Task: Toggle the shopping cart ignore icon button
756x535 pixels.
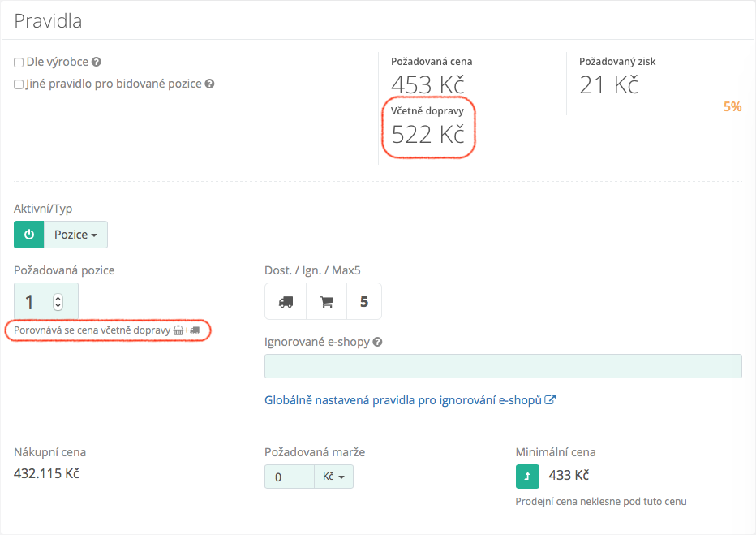Action: [327, 301]
